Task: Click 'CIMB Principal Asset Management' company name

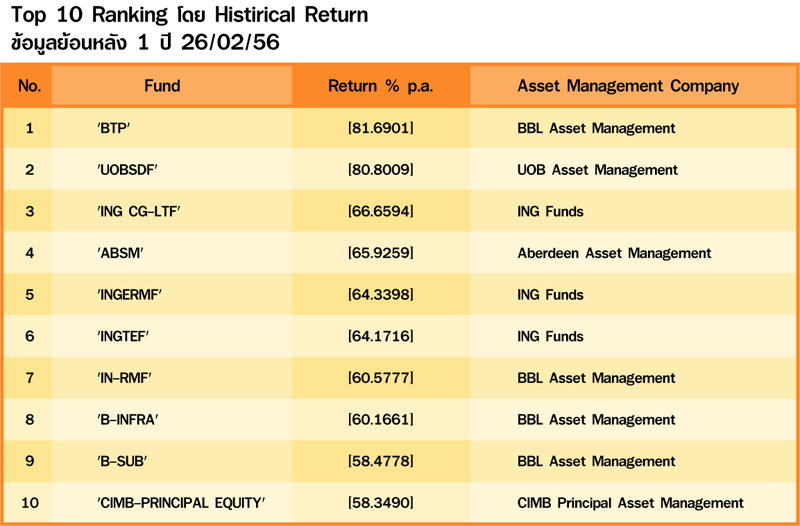Action: click(x=630, y=503)
